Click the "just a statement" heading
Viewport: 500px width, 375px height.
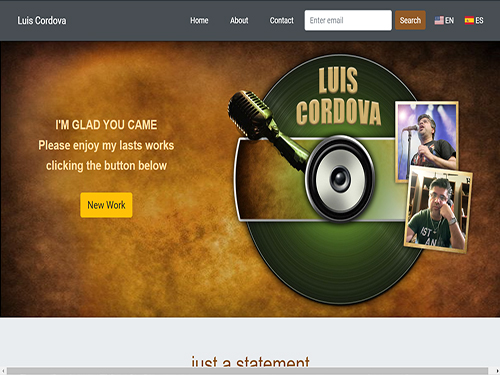pos(250,361)
